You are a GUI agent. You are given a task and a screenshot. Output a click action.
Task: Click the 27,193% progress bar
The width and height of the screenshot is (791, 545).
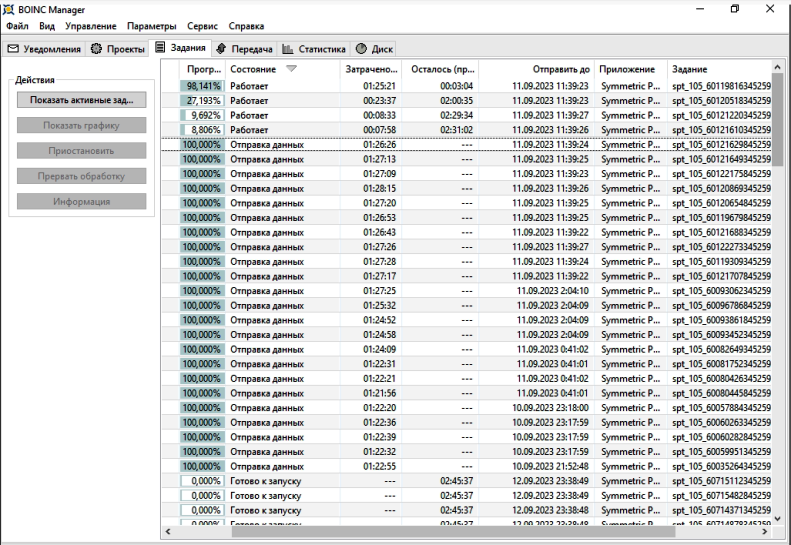[202, 100]
